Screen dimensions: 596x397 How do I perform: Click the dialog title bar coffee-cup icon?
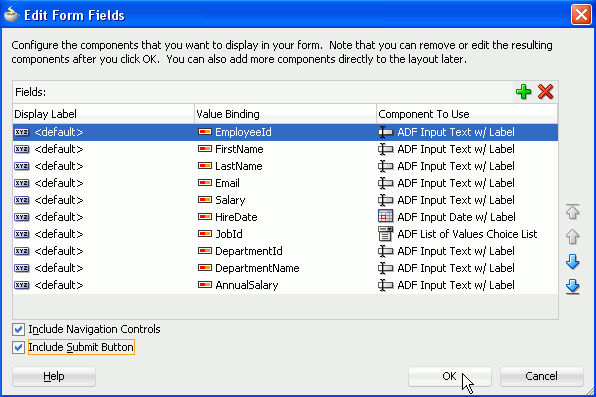pos(12,14)
